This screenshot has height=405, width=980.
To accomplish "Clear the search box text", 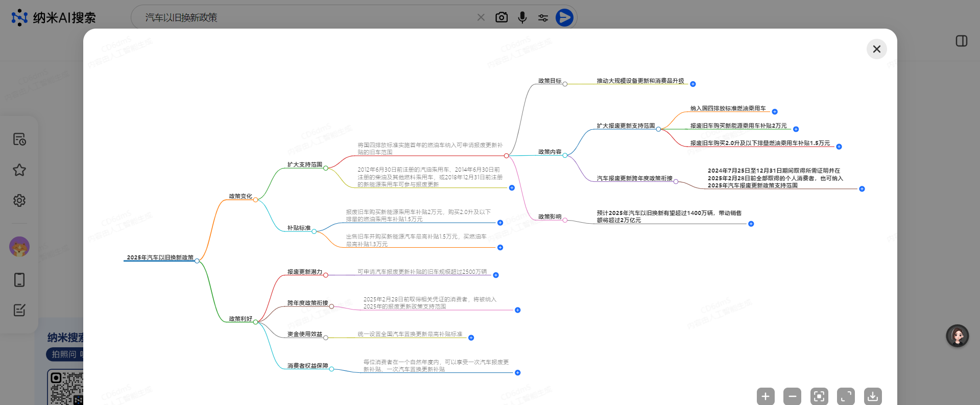I will point(481,17).
